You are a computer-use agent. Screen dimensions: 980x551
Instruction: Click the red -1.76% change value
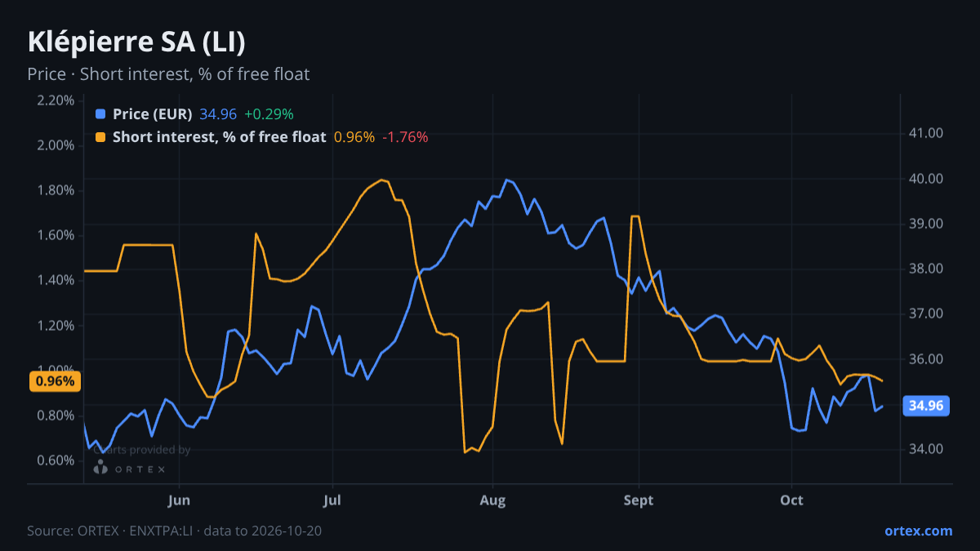point(405,137)
